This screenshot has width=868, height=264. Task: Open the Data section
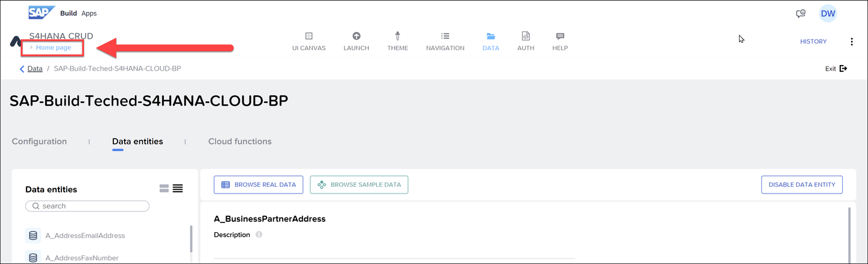point(491,42)
